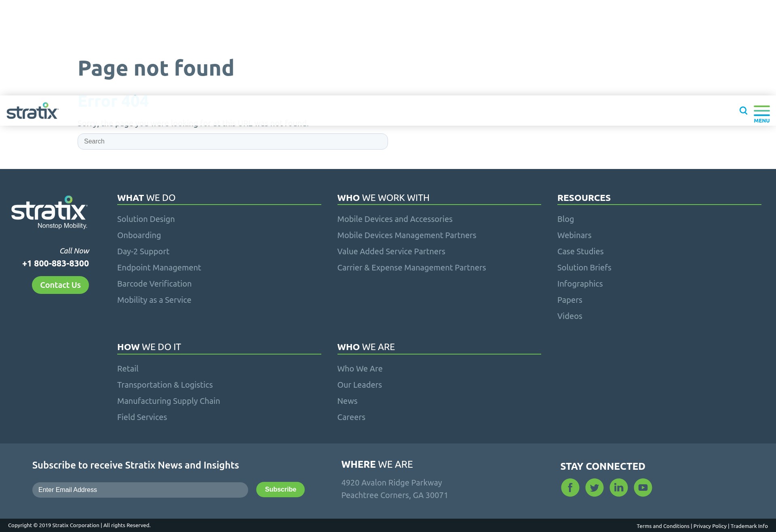
Task: Click the WHO WE ARE heading
Action: pyautogui.click(x=366, y=347)
